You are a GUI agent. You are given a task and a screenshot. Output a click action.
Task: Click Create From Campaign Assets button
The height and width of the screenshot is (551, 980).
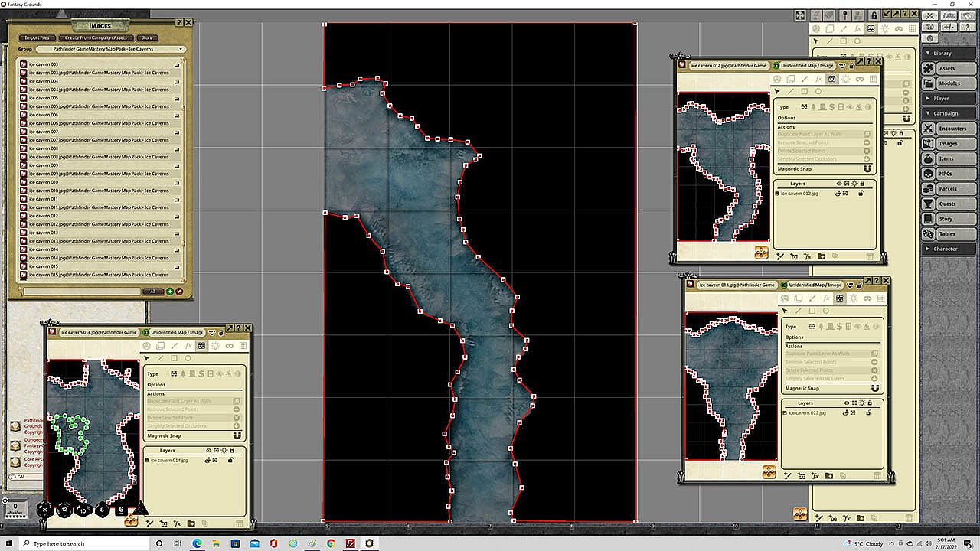[x=96, y=37]
